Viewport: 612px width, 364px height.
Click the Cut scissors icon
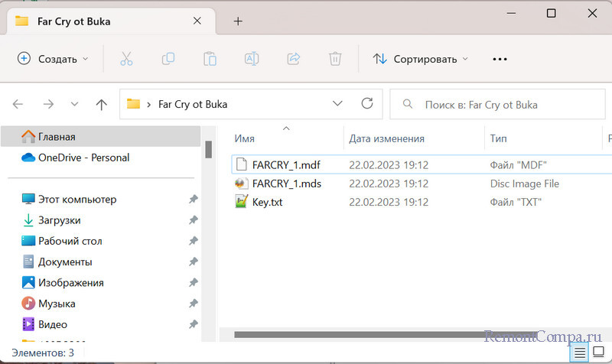coord(126,59)
